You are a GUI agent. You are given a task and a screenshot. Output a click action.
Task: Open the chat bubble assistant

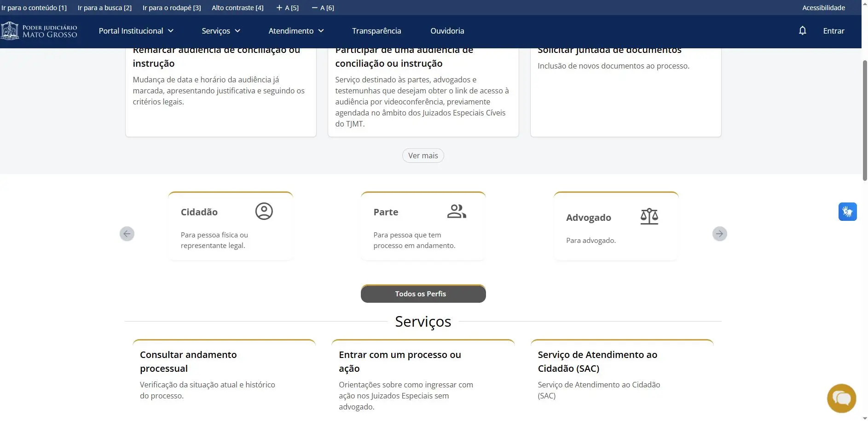coord(841,398)
